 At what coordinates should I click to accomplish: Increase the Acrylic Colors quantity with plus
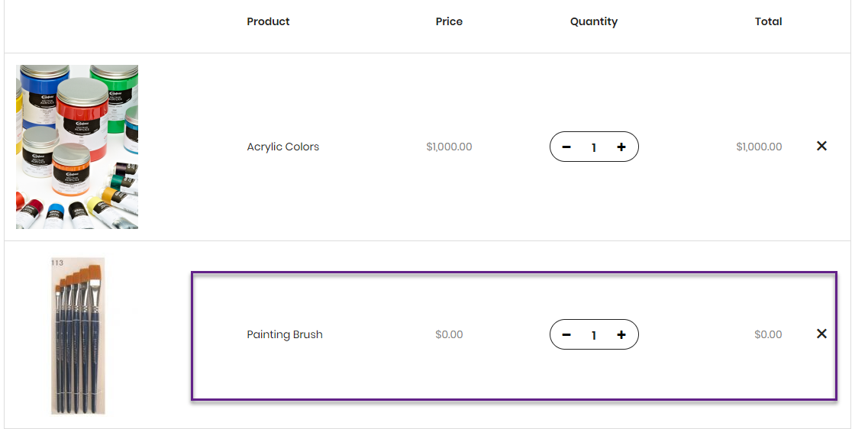[621, 147]
